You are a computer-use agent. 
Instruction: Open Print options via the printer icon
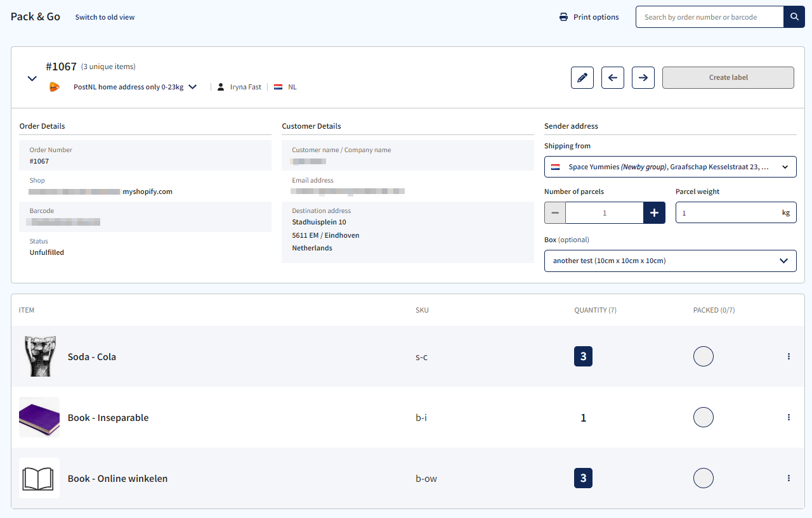563,17
